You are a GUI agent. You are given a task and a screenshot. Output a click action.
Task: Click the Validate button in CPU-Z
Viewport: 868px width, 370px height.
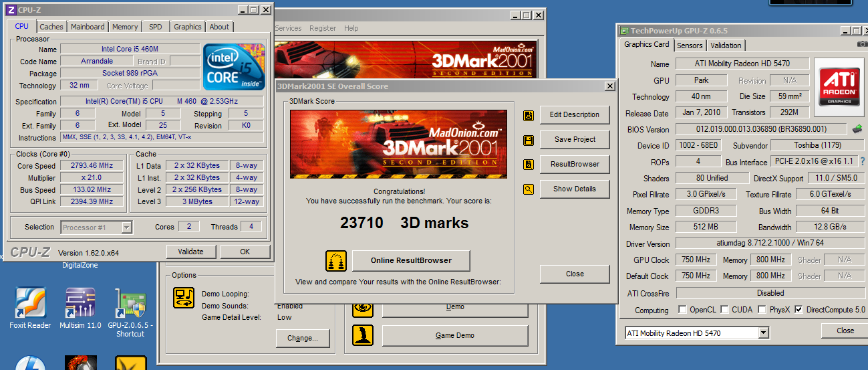point(190,252)
